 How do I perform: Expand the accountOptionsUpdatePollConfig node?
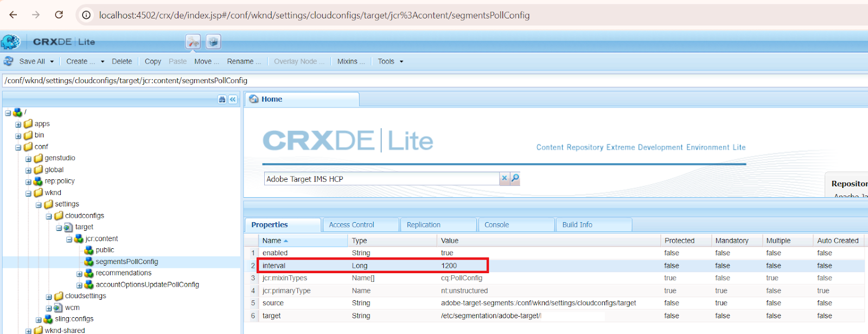click(79, 285)
